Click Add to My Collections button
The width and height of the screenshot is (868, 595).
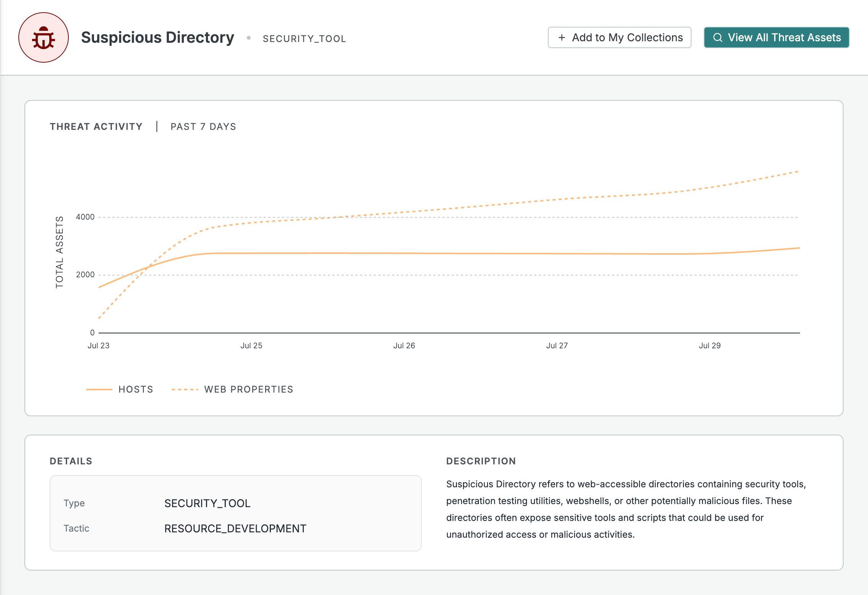(619, 37)
